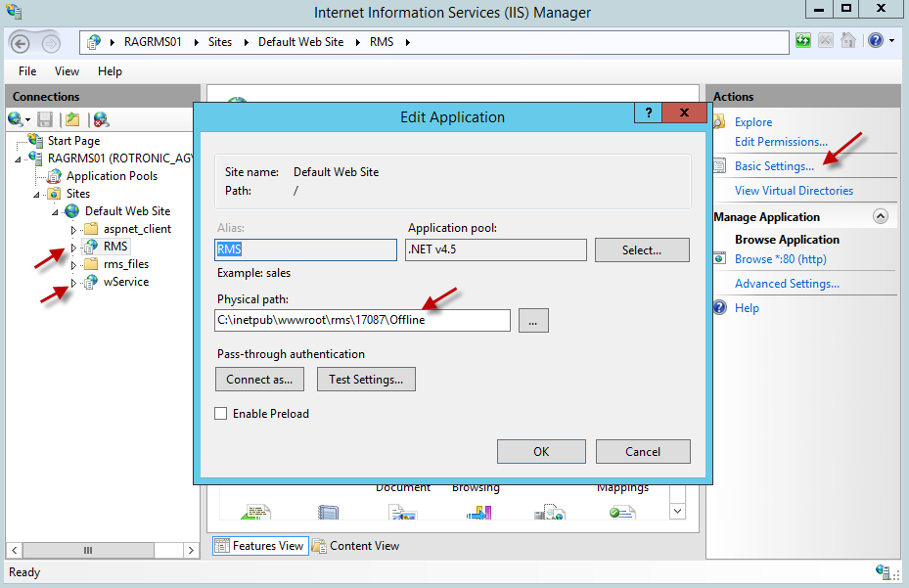This screenshot has height=588, width=909.
Task: Toggle the Enable Preload checkbox
Action: [x=220, y=414]
